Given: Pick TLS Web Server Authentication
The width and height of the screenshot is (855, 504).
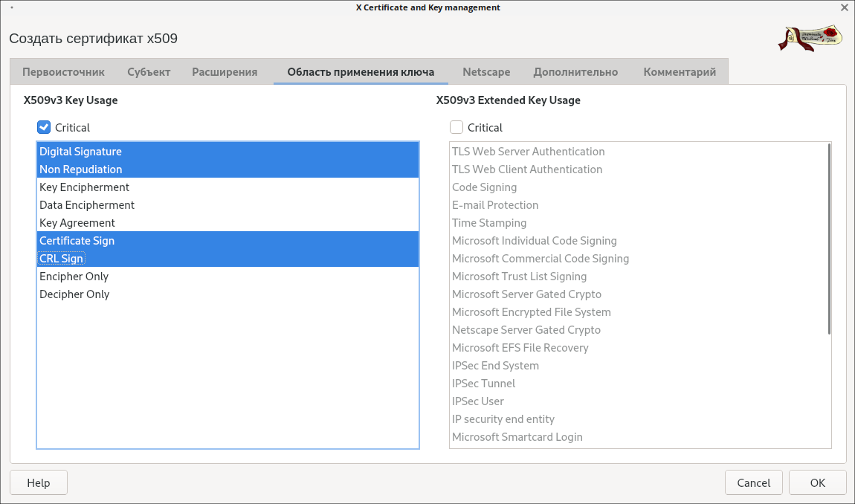Looking at the screenshot, I should tap(528, 152).
